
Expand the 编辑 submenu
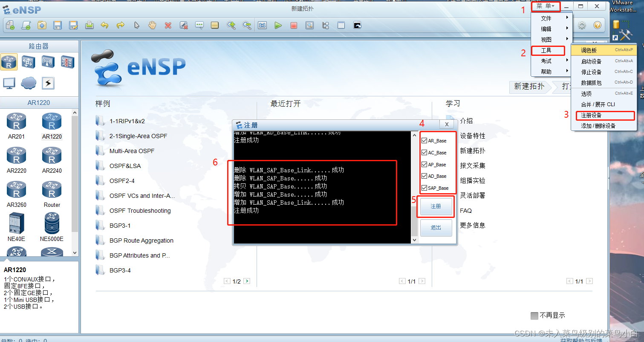[552, 29]
